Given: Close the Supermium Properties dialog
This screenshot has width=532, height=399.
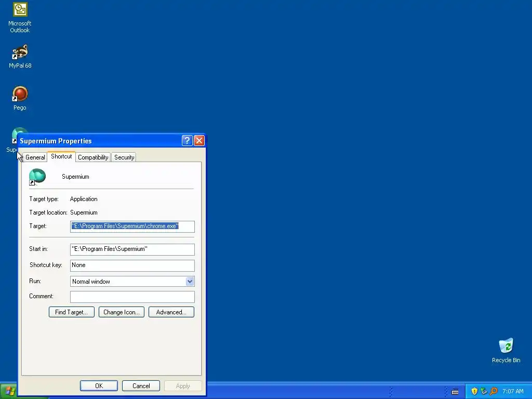Looking at the screenshot, I should click(199, 140).
